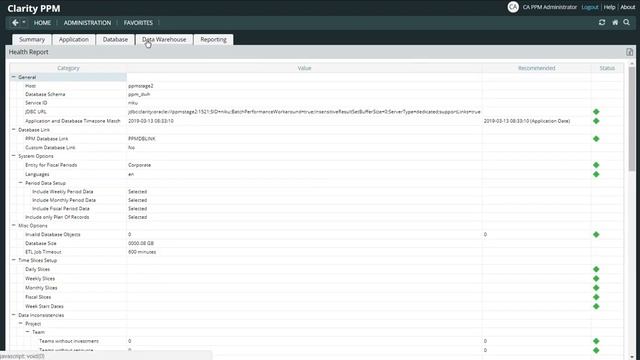Collapse the Time Slices Setup section

13,260
